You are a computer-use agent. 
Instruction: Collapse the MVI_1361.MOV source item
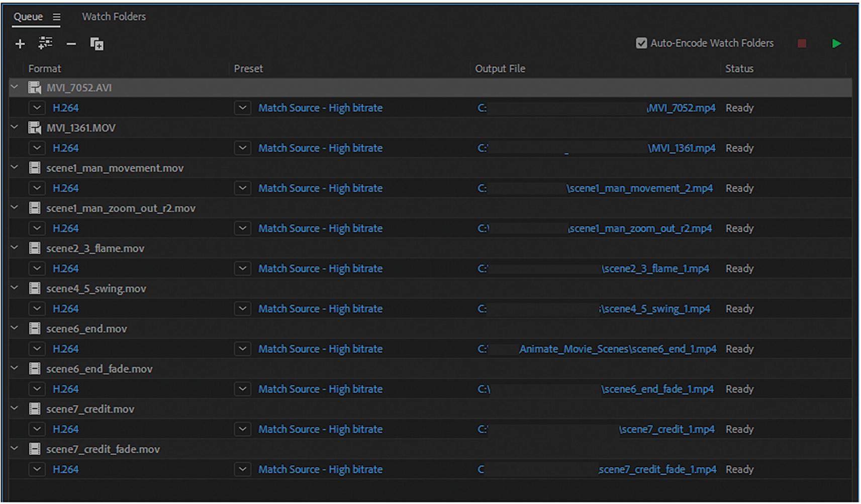coord(15,128)
